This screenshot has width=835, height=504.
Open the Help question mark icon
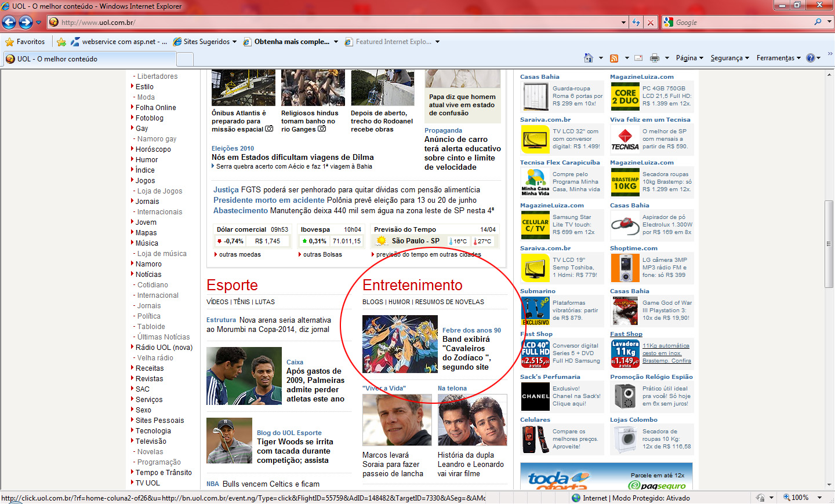point(811,58)
